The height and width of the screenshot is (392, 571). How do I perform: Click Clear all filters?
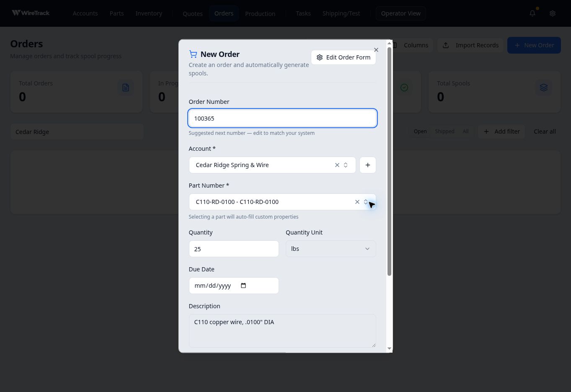(x=545, y=132)
